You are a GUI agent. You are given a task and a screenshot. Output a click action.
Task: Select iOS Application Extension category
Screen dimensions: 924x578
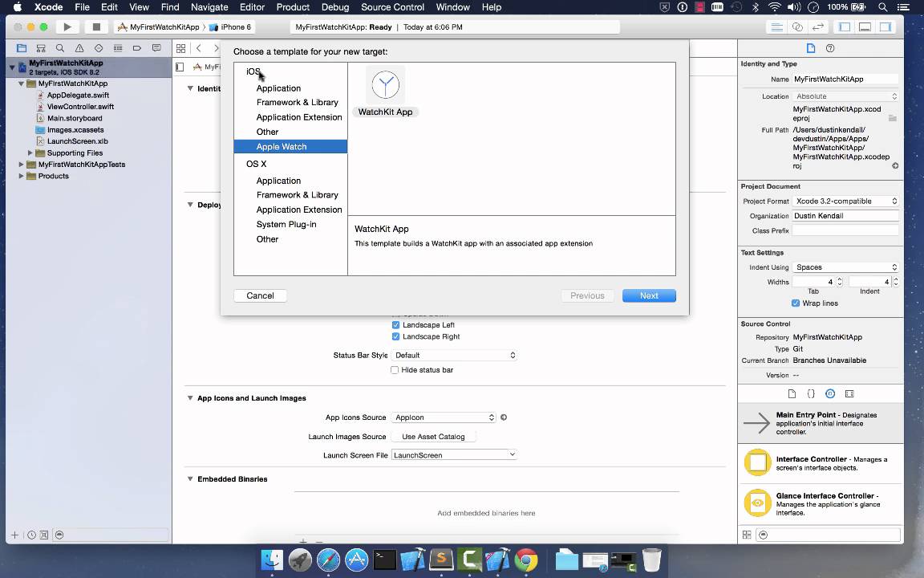click(298, 116)
